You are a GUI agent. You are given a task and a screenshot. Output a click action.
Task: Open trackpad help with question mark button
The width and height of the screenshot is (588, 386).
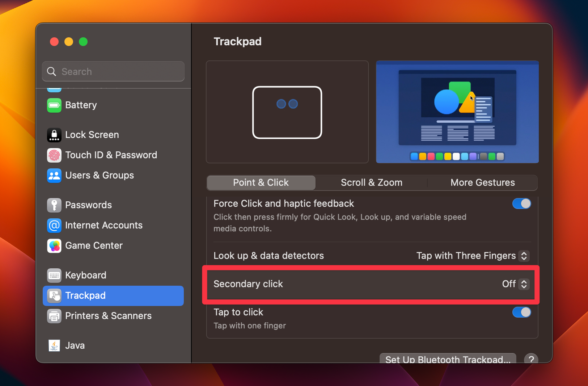click(x=531, y=359)
